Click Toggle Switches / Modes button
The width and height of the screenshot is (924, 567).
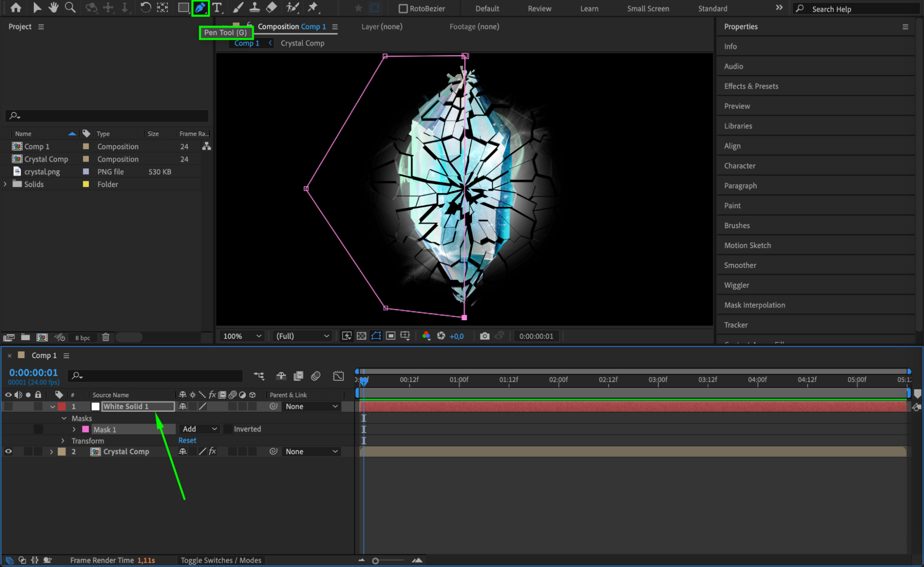pyautogui.click(x=220, y=560)
